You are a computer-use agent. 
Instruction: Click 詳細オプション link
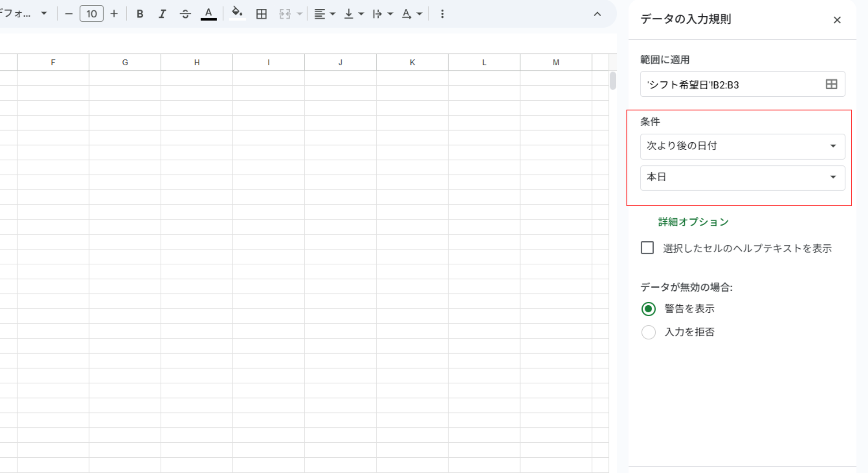(693, 222)
